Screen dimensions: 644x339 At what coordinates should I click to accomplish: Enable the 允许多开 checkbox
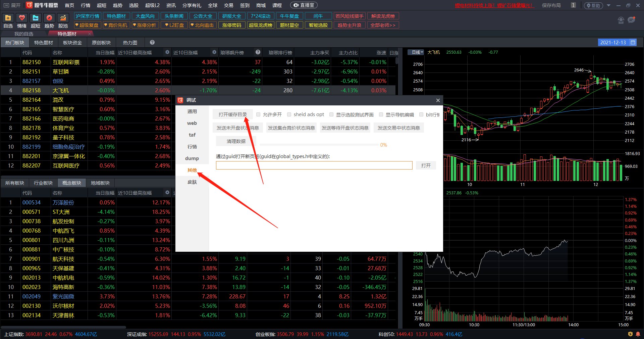point(258,114)
